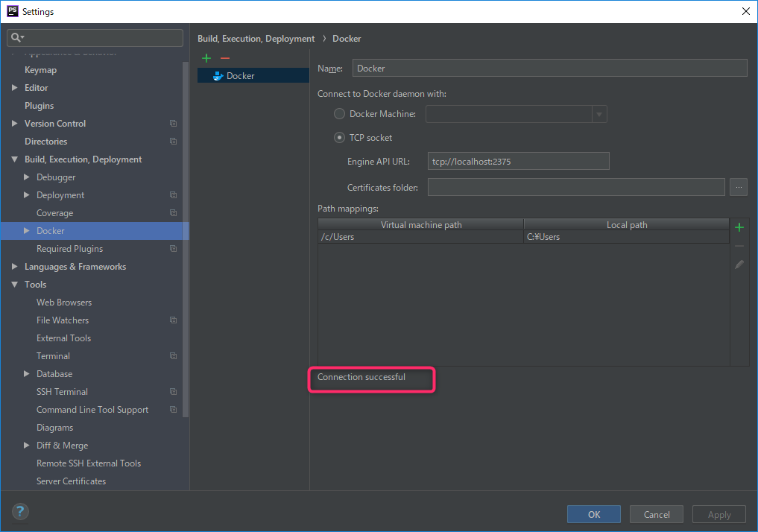Remove selected path mapping with minus icon

(739, 246)
